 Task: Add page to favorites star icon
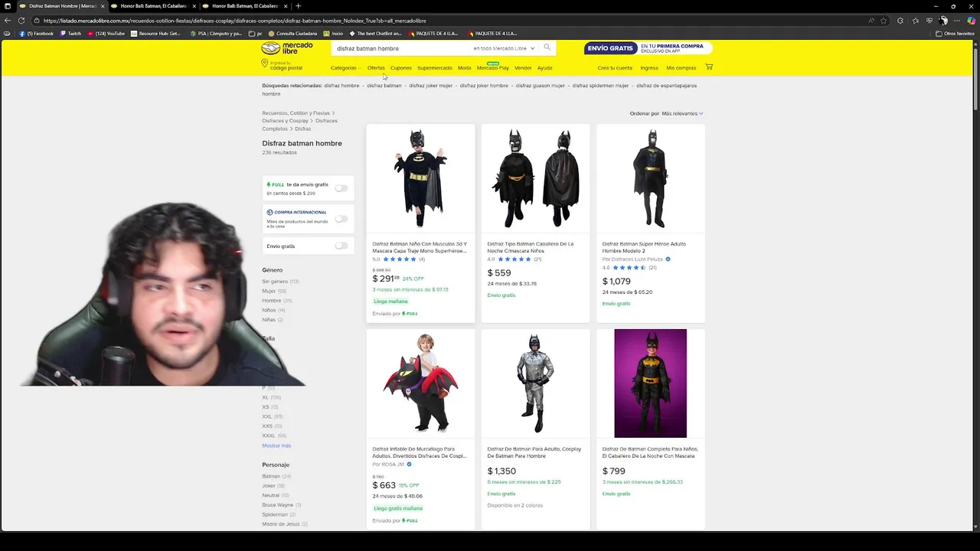884,21
